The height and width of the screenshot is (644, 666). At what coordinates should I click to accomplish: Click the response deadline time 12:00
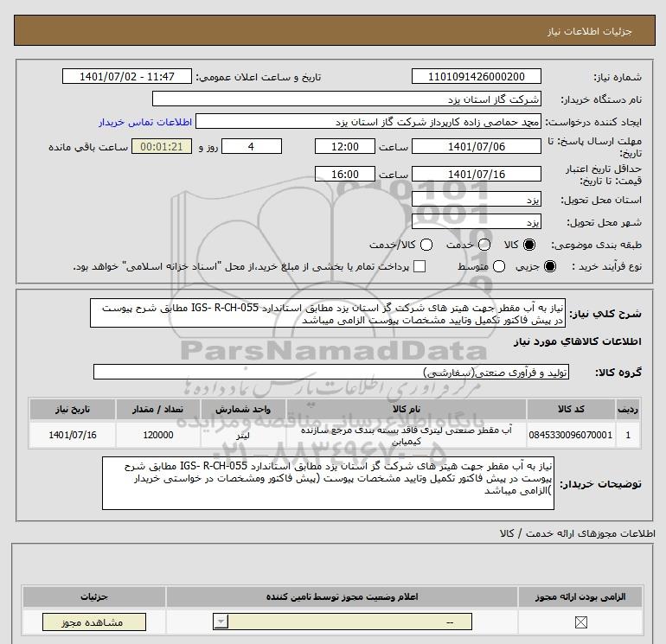[x=345, y=146]
